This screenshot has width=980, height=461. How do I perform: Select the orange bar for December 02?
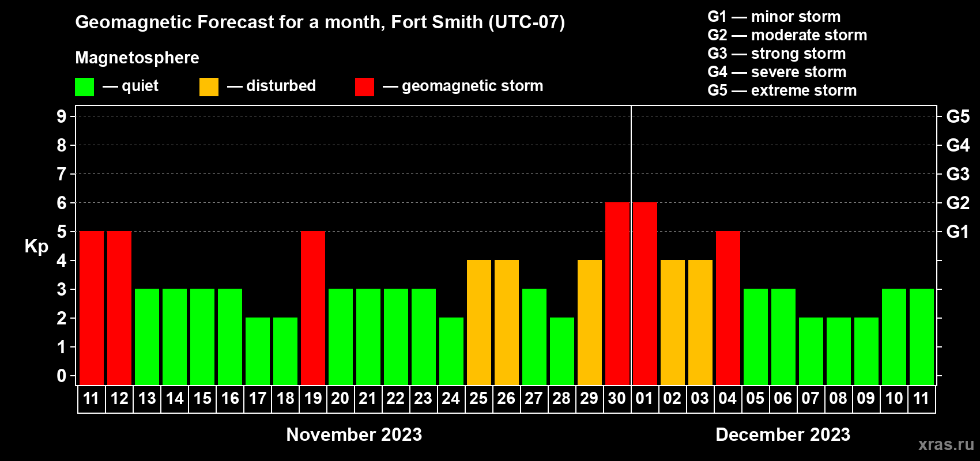click(673, 322)
